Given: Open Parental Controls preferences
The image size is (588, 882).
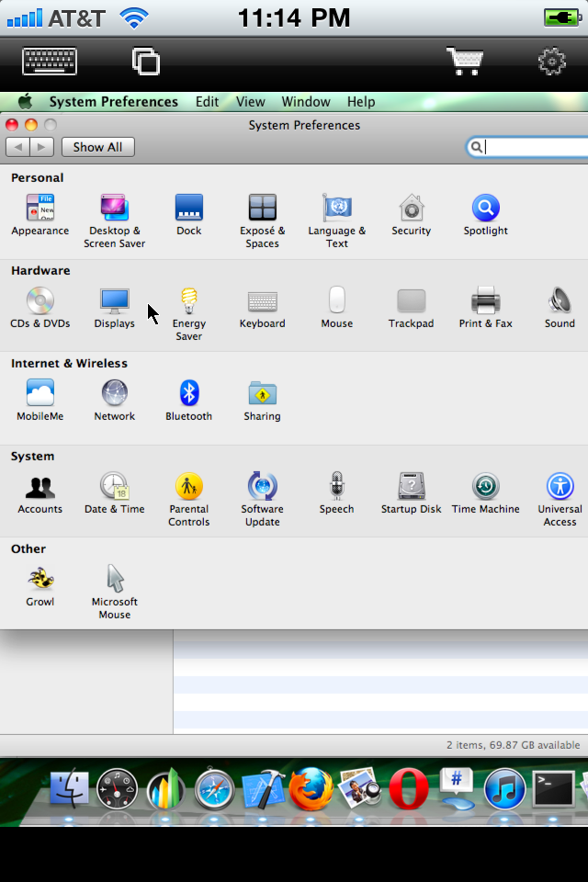Looking at the screenshot, I should point(189,500).
